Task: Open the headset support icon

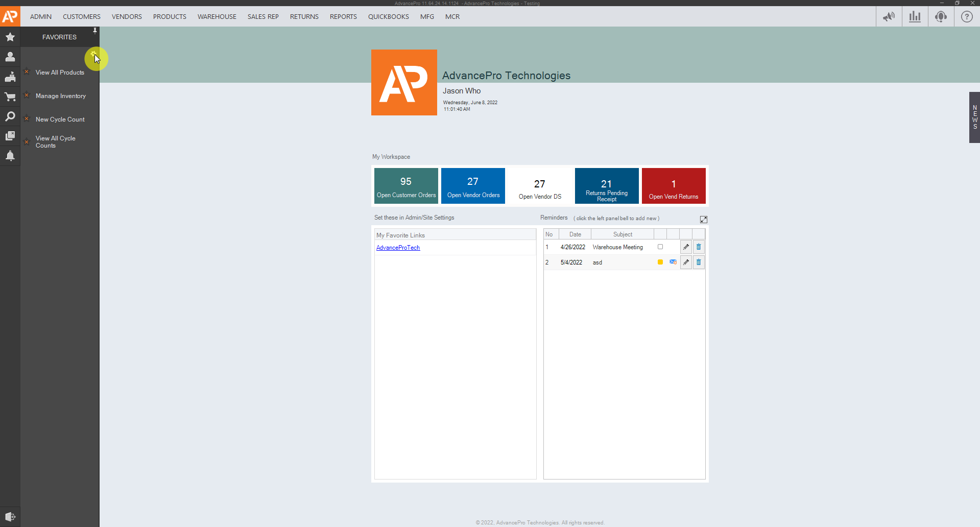Action: 941,17
